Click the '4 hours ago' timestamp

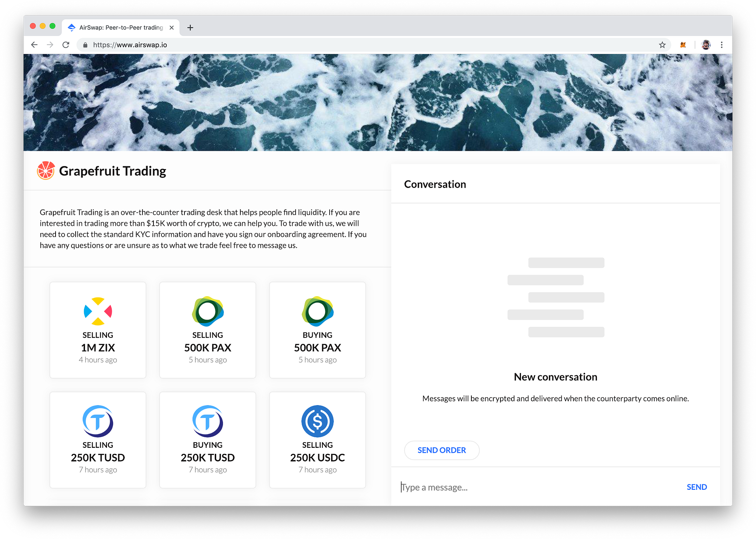coord(98,360)
